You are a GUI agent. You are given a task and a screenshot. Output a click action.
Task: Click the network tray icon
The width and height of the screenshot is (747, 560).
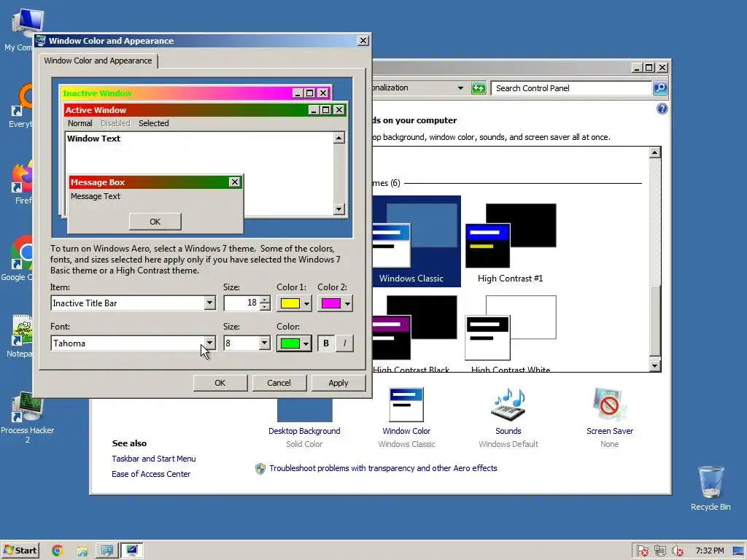pos(659,551)
